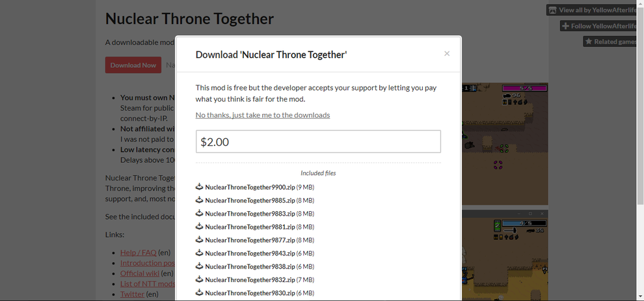Image resolution: width=644 pixels, height=301 pixels.
Task: Select the file name NuclearThroneTogether9830.zip
Action: (250, 293)
